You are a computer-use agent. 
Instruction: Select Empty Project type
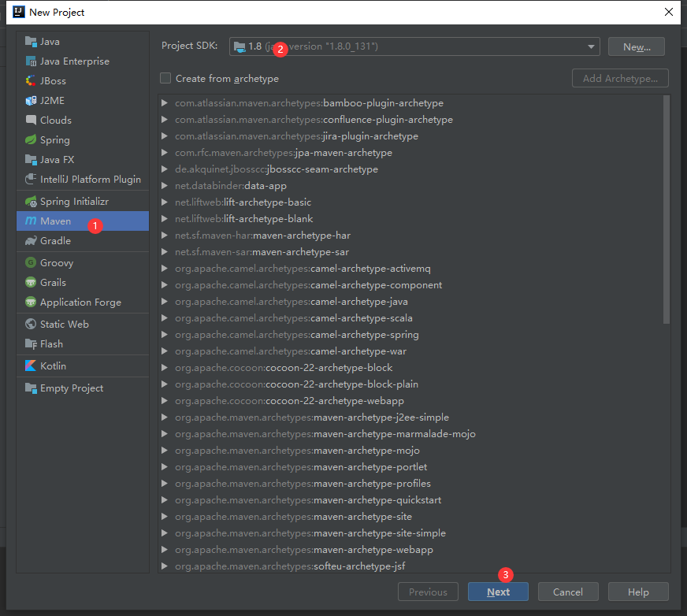tap(83, 388)
